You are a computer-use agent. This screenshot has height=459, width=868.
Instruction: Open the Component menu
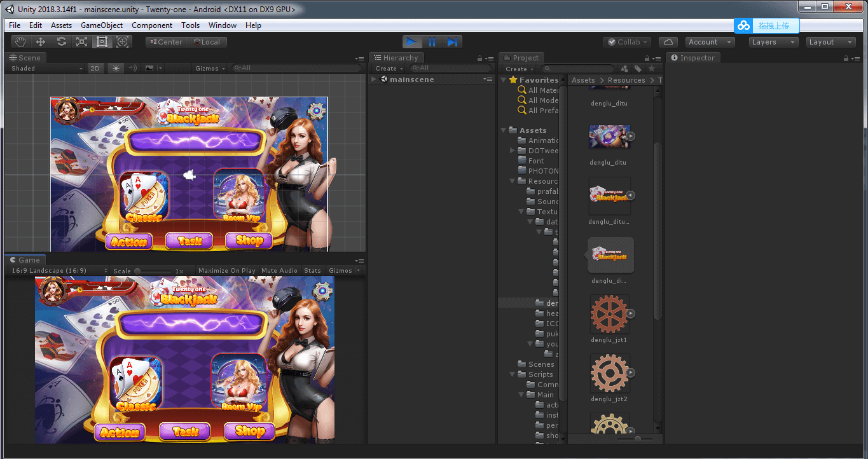click(x=152, y=25)
